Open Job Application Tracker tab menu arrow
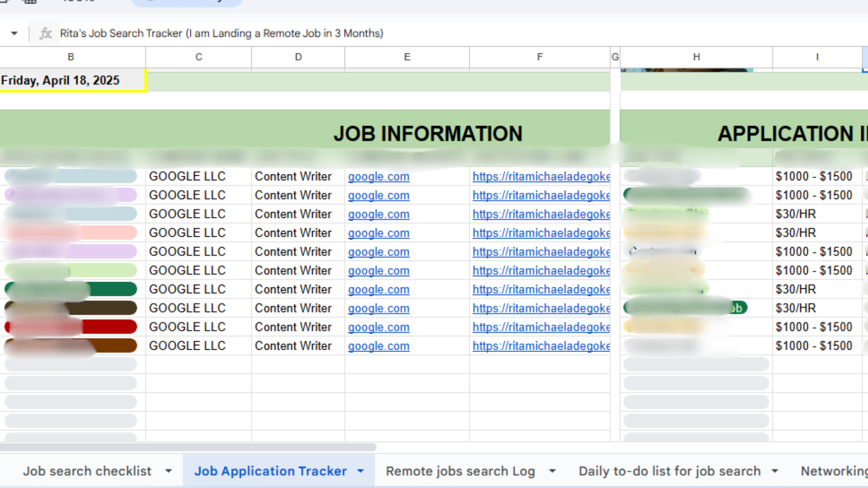The image size is (868, 488). [x=360, y=471]
